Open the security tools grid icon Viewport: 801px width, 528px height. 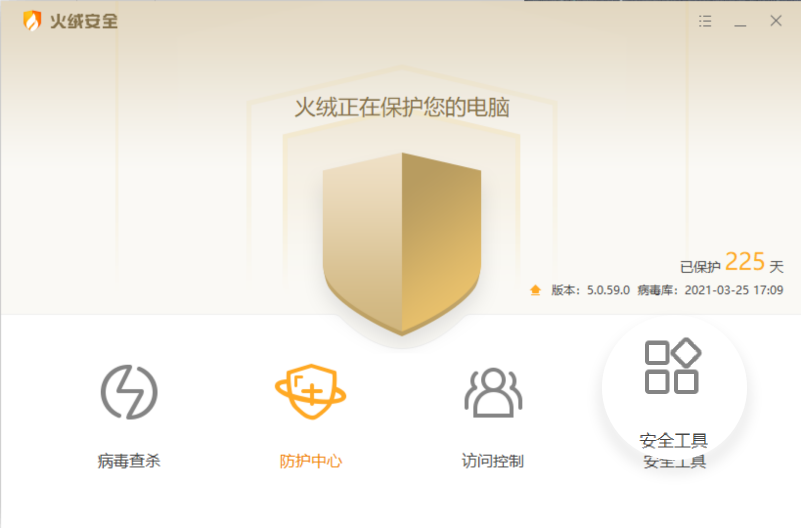[x=673, y=366]
